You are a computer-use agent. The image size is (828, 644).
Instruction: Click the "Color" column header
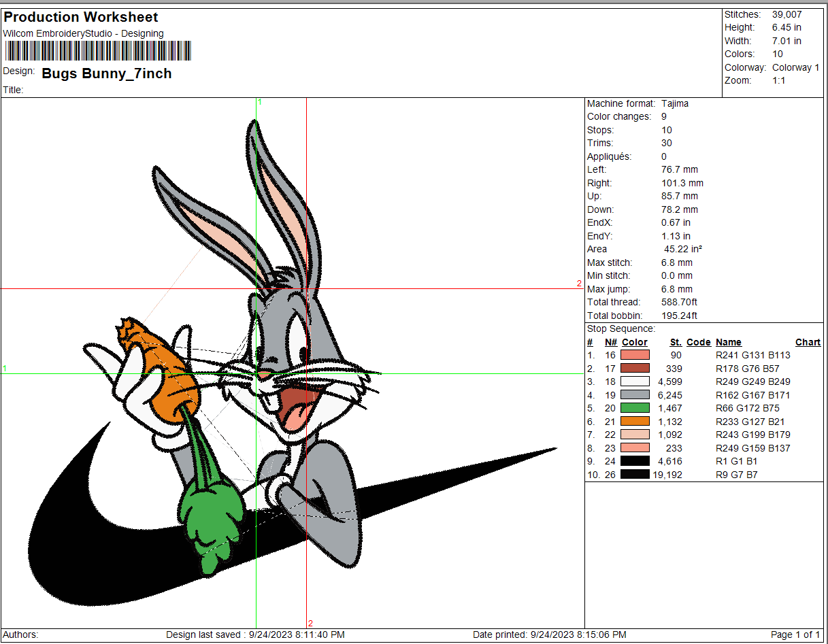(634, 342)
